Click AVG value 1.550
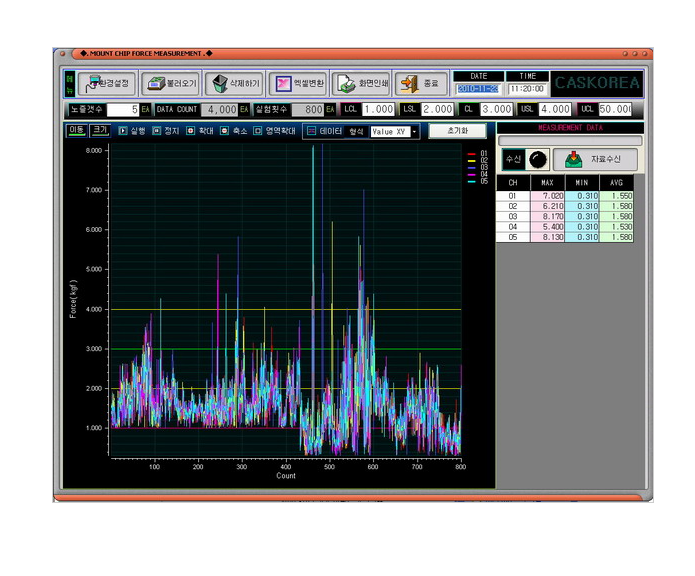 [616, 196]
